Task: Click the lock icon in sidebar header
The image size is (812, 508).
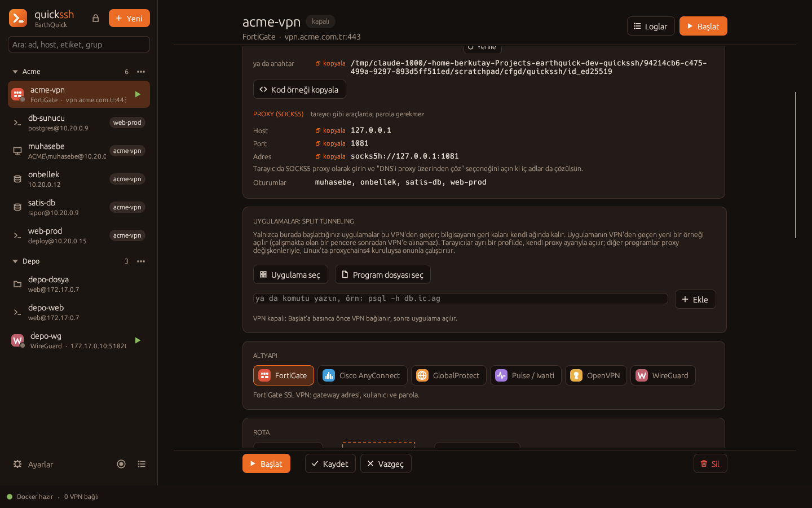Action: (x=96, y=18)
